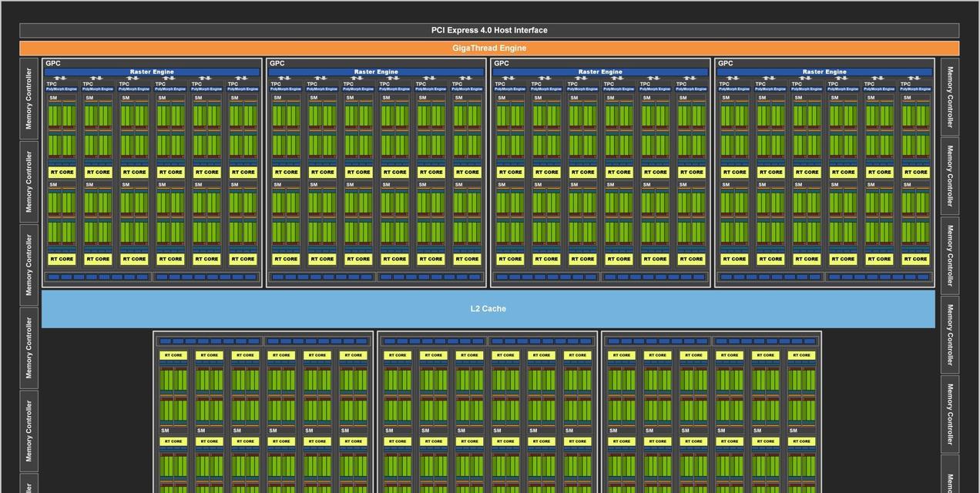The height and width of the screenshot is (493, 980).
Task: Click the first upper RT CORE in the leftmost GPC
Action: click(x=62, y=172)
